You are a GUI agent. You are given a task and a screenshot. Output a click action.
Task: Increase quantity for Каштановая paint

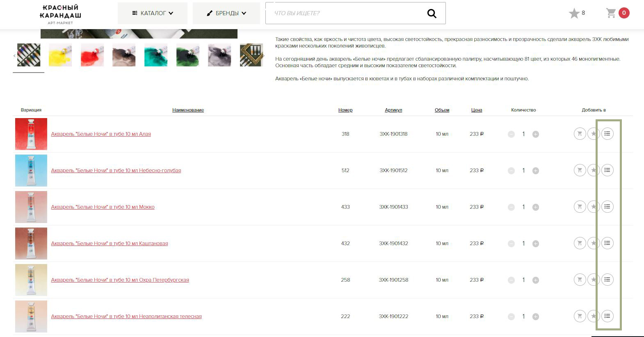[535, 244]
